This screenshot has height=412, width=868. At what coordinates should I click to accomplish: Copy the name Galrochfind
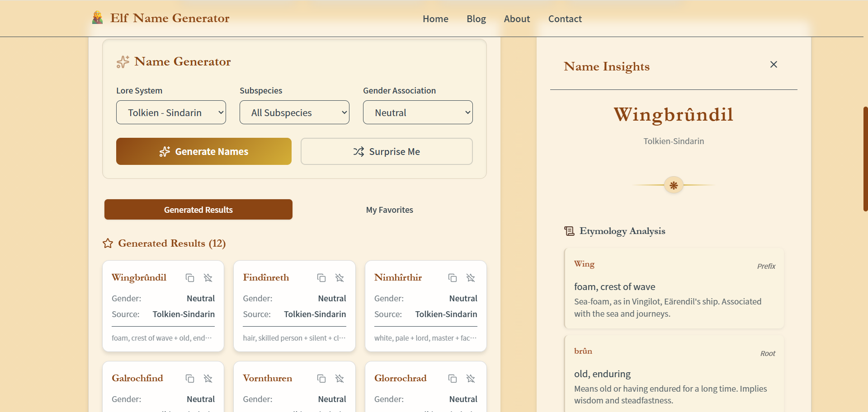coord(190,379)
